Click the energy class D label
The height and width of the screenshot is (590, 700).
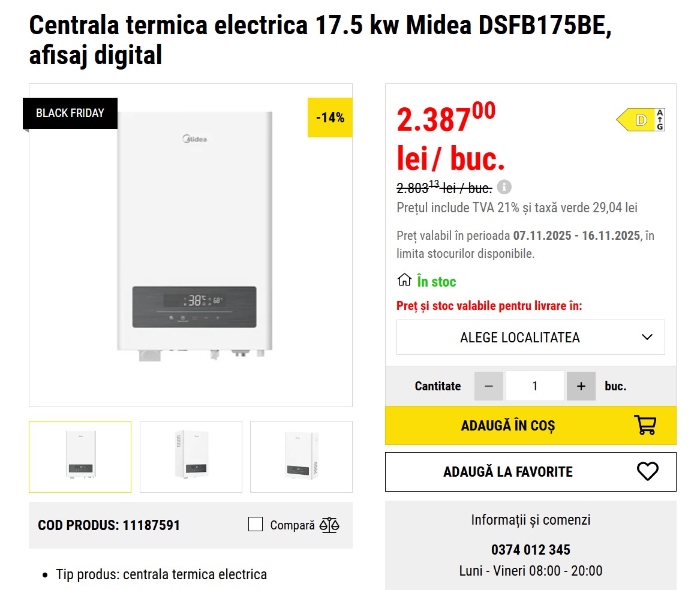point(641,120)
